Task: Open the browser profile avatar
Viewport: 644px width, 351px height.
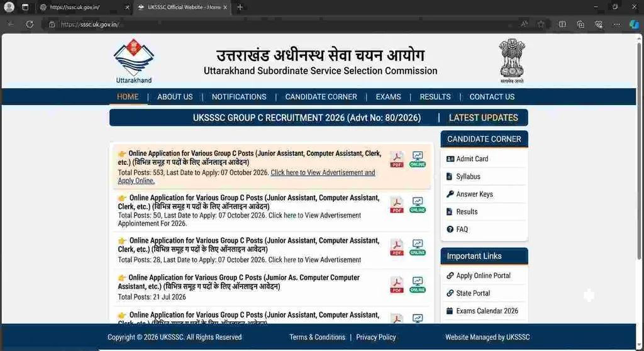Action: [9, 7]
